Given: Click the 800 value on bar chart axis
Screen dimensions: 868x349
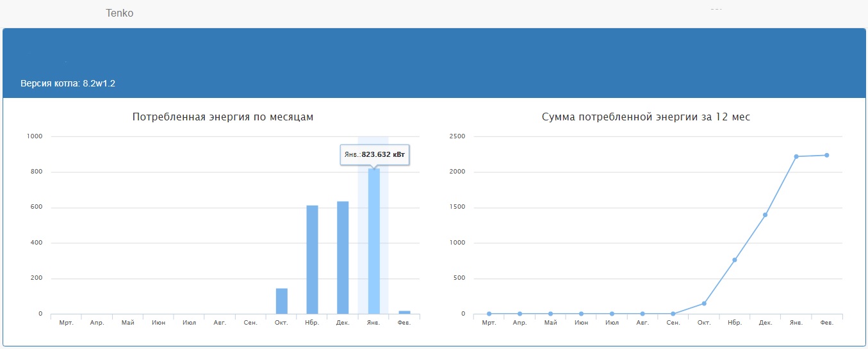Looking at the screenshot, I should click(36, 172).
